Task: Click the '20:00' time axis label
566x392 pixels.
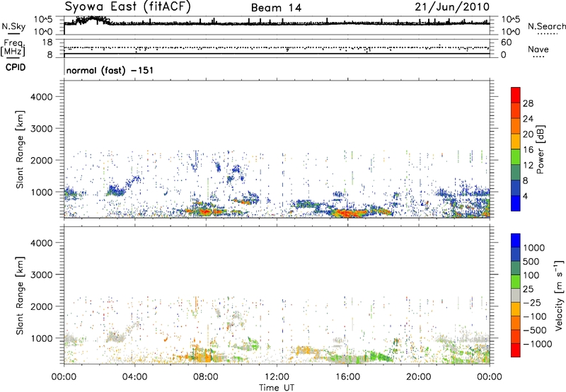Action: click(x=419, y=377)
